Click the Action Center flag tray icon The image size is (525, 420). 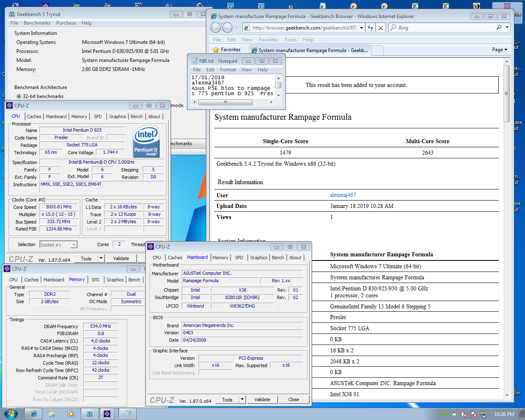click(474, 414)
